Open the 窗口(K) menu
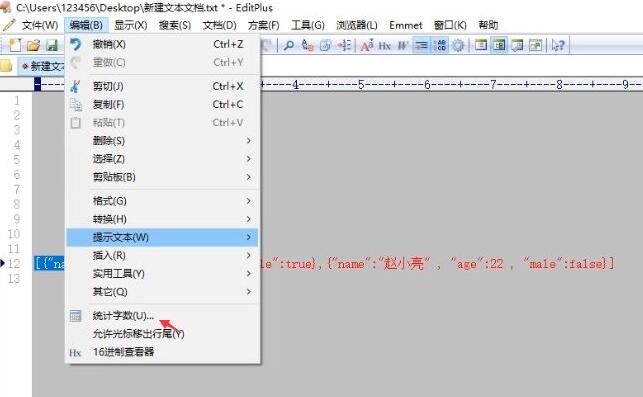The height and width of the screenshot is (397, 643). pos(450,25)
